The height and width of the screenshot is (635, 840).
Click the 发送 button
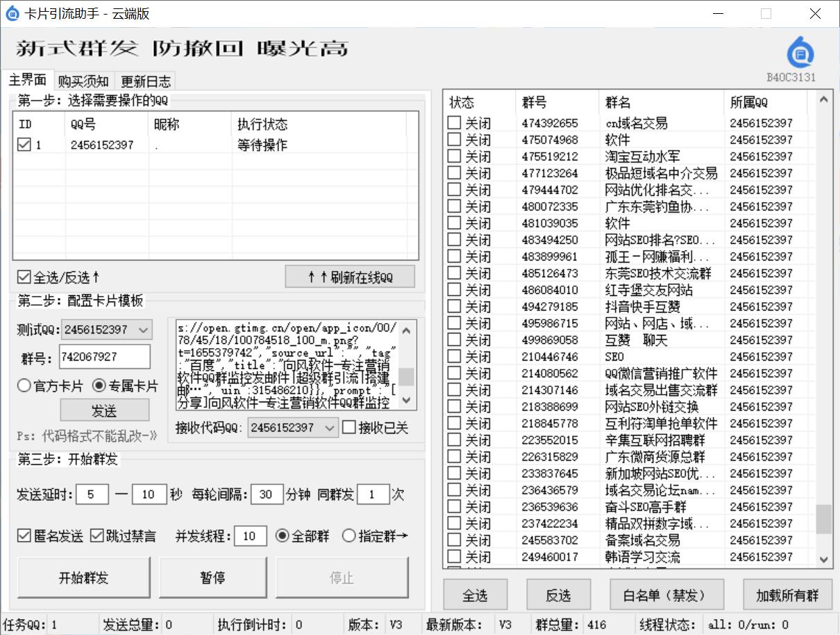[x=104, y=411]
